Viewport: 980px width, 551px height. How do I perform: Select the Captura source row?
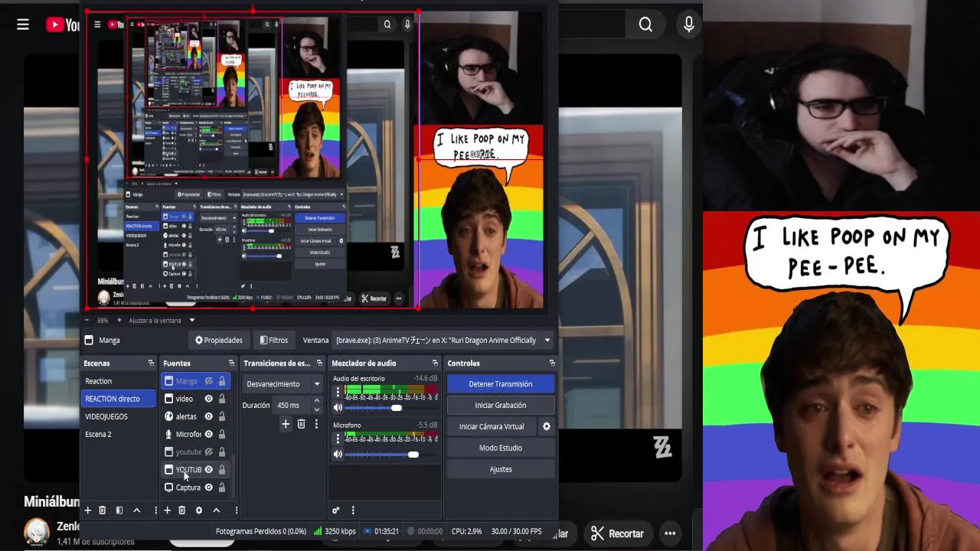pyautogui.click(x=195, y=487)
